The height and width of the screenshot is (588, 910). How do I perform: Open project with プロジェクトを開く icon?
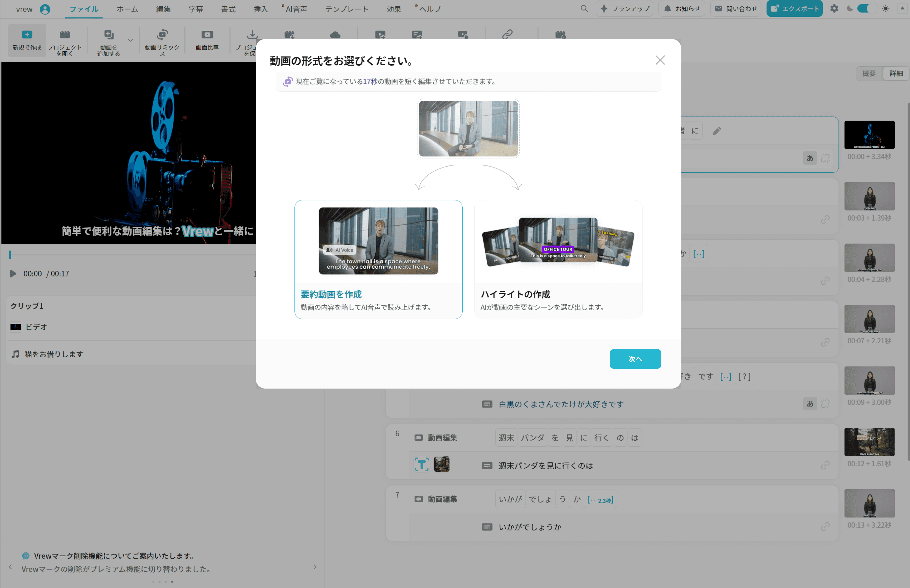[65, 40]
